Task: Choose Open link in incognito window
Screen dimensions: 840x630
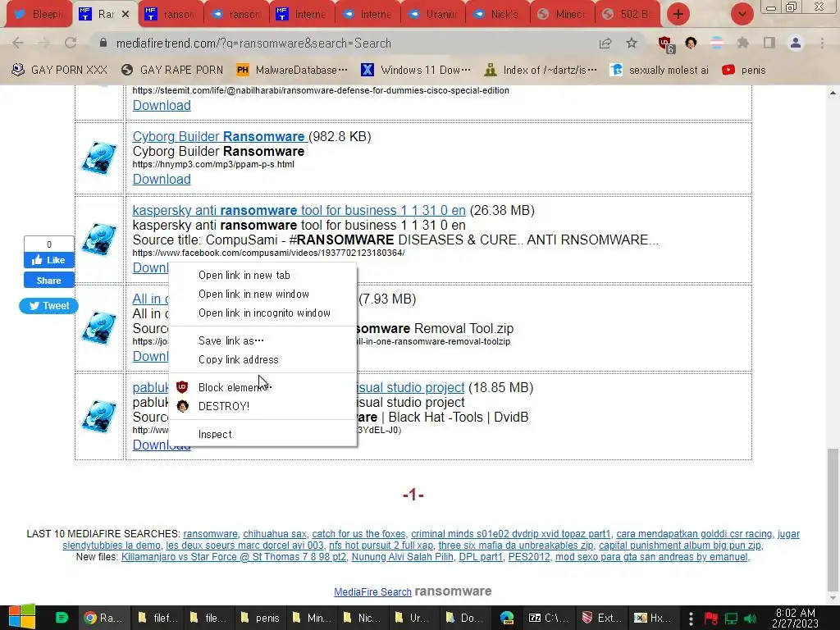Action: tap(262, 313)
